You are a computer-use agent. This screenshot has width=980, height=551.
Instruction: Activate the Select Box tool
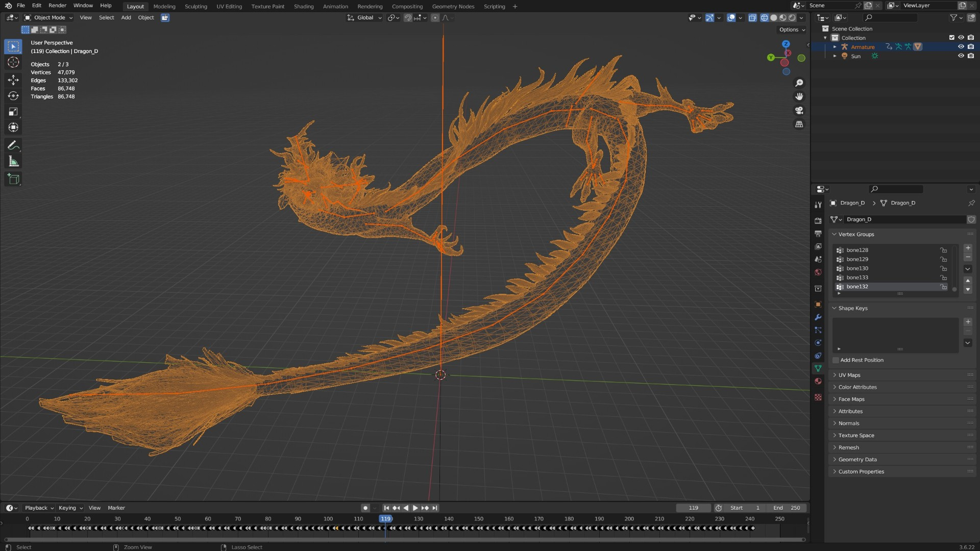pos(13,46)
